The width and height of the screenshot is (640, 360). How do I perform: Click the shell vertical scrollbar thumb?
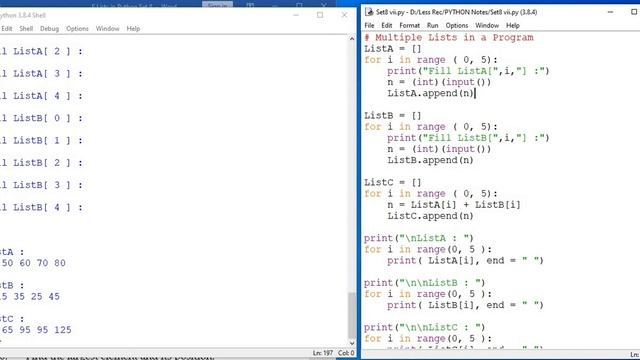(x=352, y=315)
